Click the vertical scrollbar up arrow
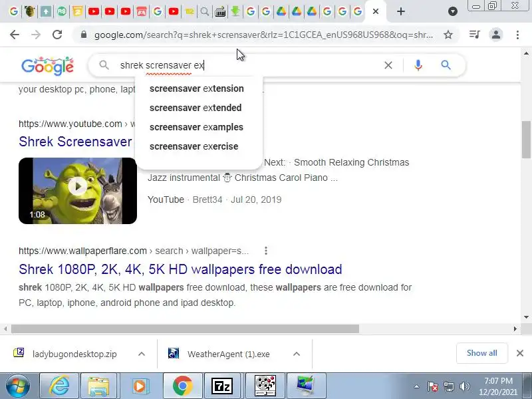The width and height of the screenshot is (532, 399). pos(526,53)
